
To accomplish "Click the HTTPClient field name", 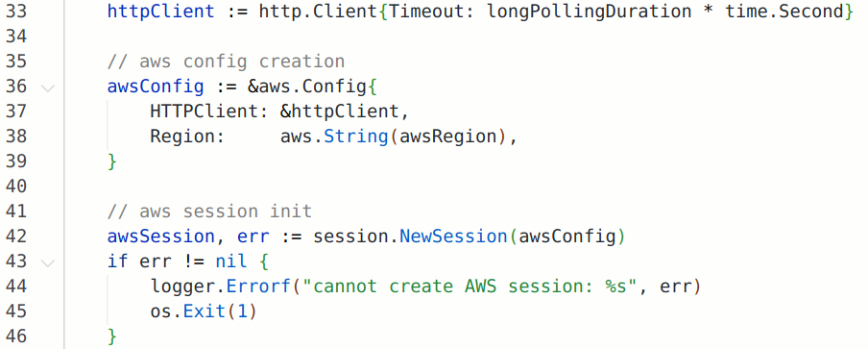I will pos(205,111).
